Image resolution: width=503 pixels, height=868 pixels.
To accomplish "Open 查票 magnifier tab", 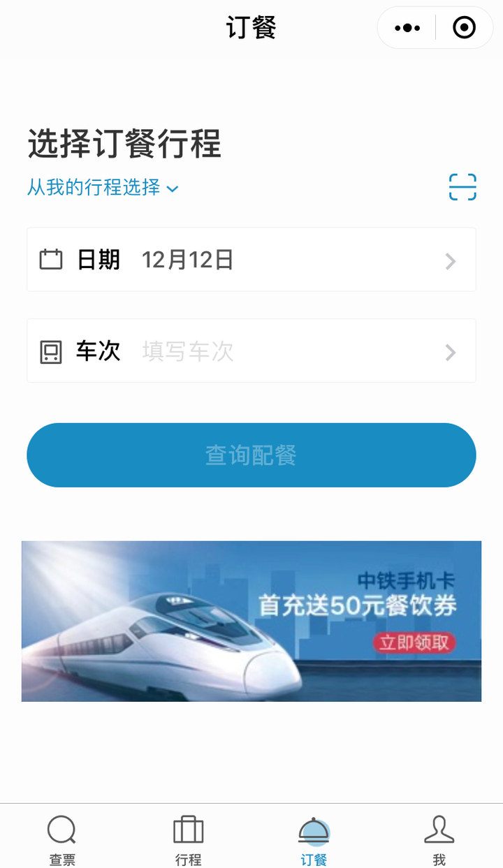I will (62, 840).
